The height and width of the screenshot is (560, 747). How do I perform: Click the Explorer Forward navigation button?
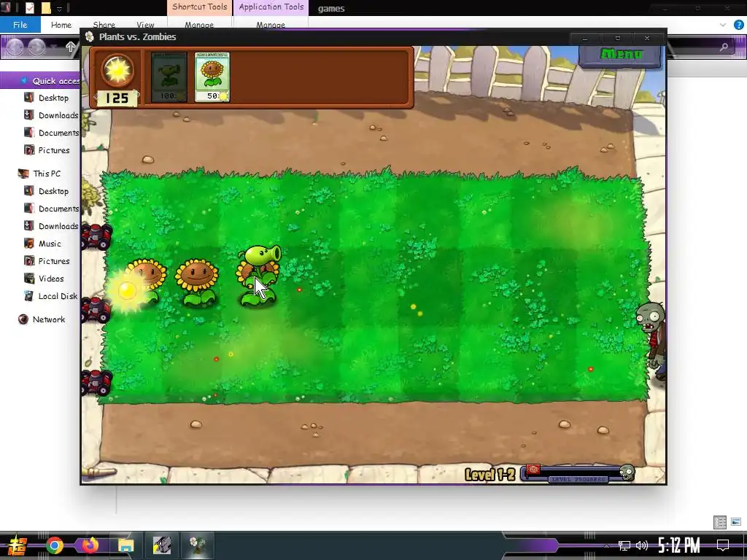click(36, 47)
